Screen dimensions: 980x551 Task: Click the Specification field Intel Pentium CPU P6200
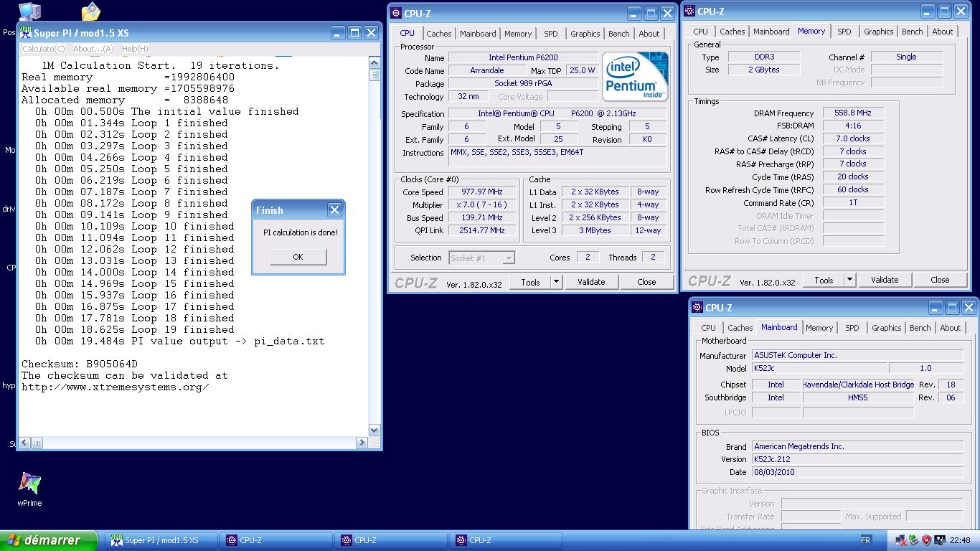point(558,113)
